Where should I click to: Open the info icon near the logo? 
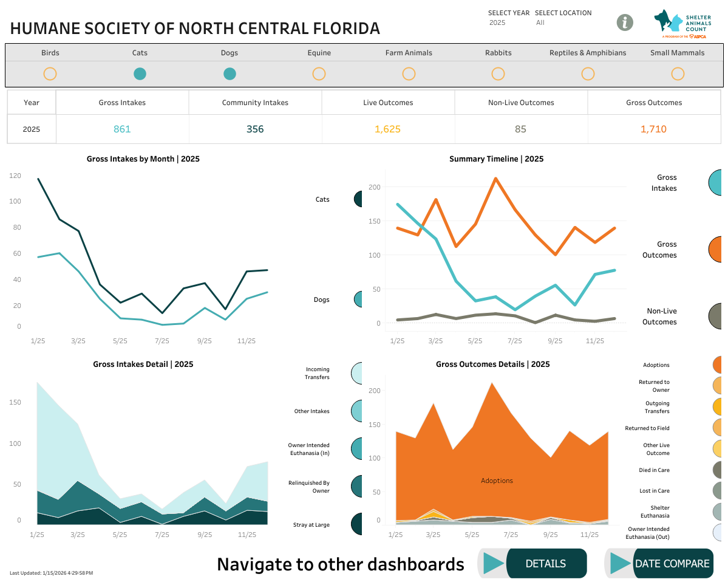pos(624,22)
